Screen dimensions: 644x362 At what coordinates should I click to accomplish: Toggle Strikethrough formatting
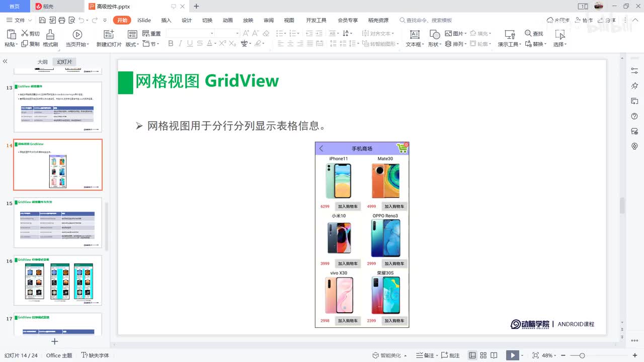point(199,44)
